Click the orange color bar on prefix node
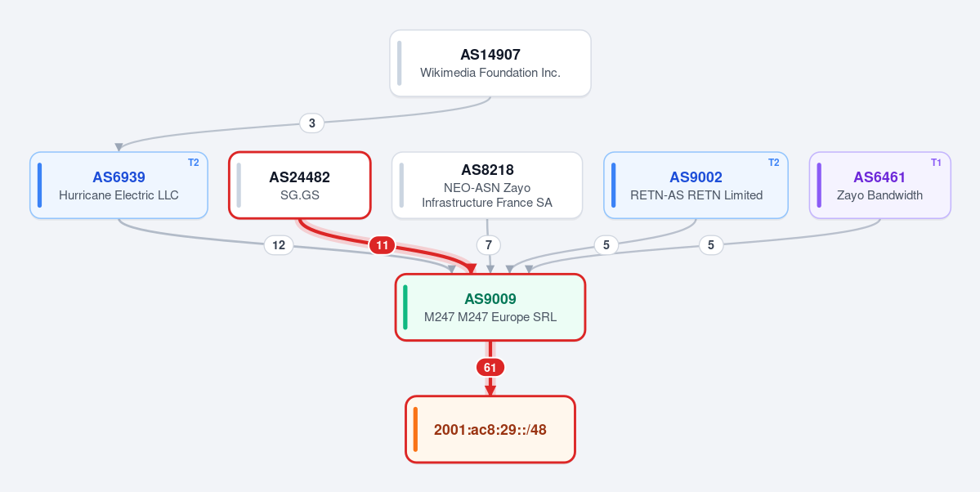Image resolution: width=980 pixels, height=492 pixels. point(415,430)
